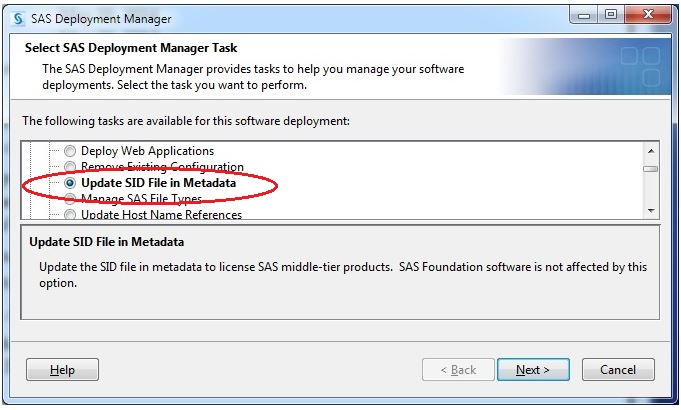Select the Deploy Web Applications radio button
Image resolution: width=681 pixels, height=410 pixels.
(x=70, y=151)
